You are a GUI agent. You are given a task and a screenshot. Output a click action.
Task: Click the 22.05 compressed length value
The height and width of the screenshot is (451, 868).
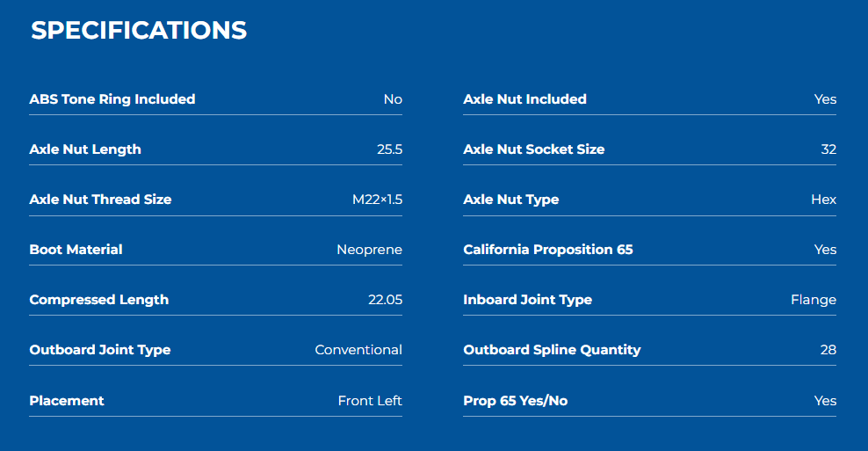(386, 300)
